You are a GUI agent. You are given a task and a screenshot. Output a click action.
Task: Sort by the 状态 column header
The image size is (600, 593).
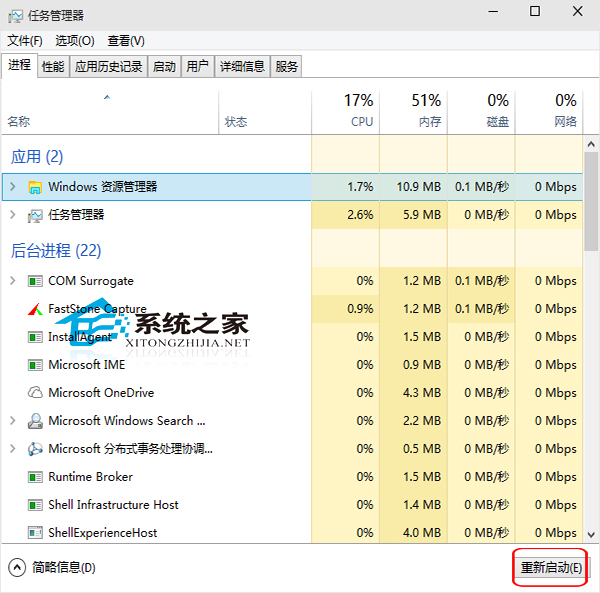[x=265, y=113]
